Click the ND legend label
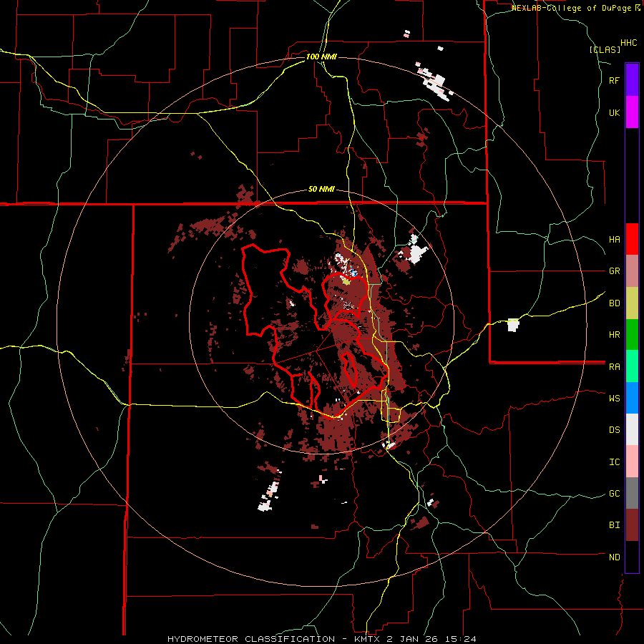 (x=614, y=557)
